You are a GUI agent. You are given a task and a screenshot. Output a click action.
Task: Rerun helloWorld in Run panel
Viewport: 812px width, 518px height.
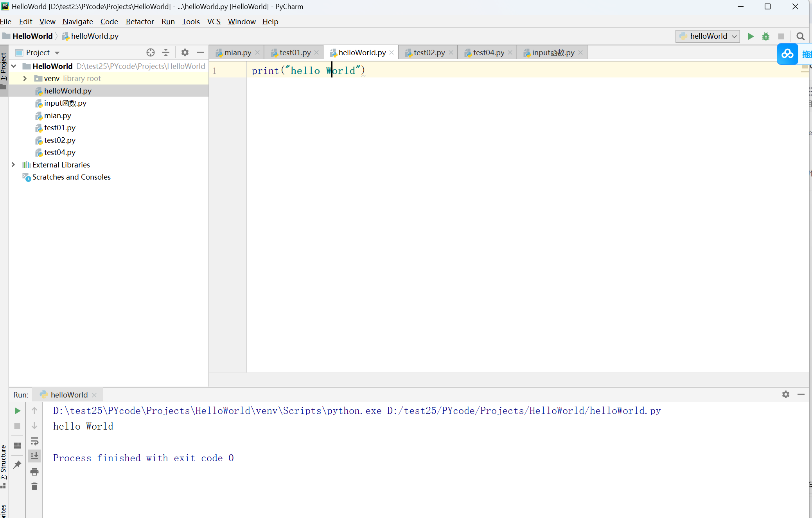click(17, 411)
